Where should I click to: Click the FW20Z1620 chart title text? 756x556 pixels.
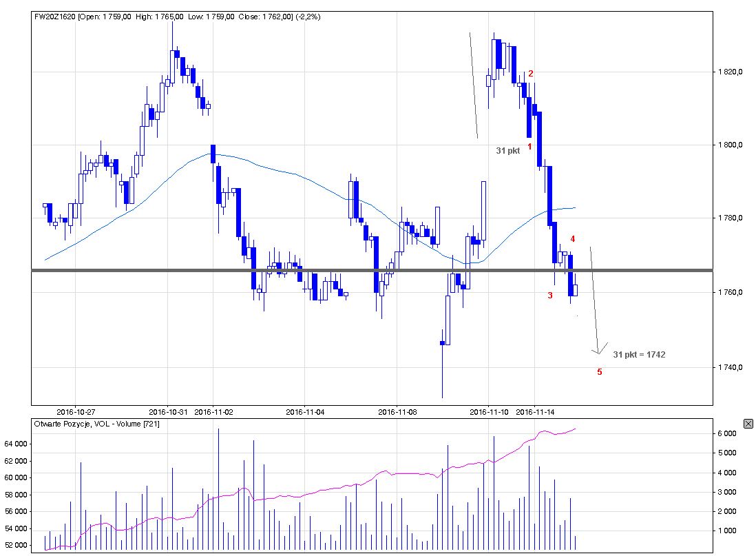tap(177, 17)
